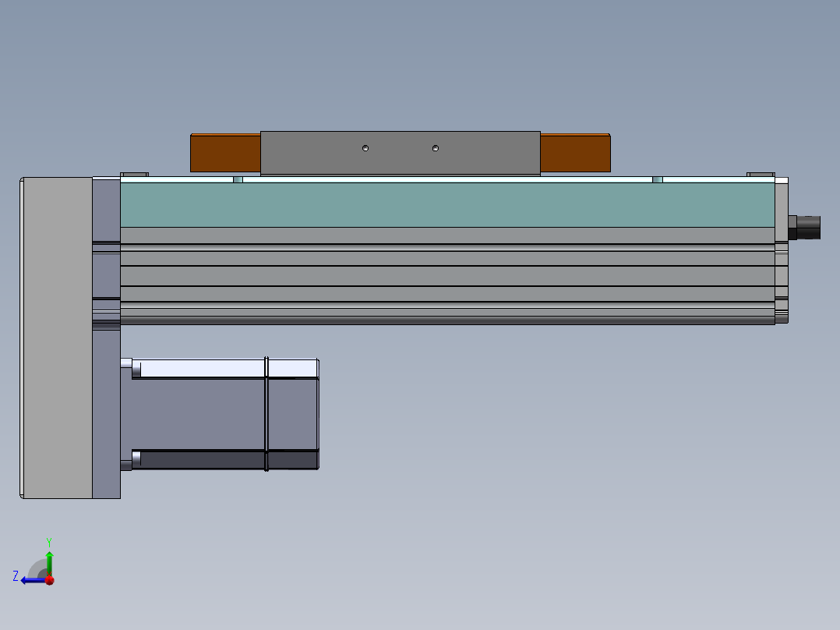Select the dark gray carriage slider block
Screen dimensions: 840x630
pyautogui.click(x=401, y=154)
